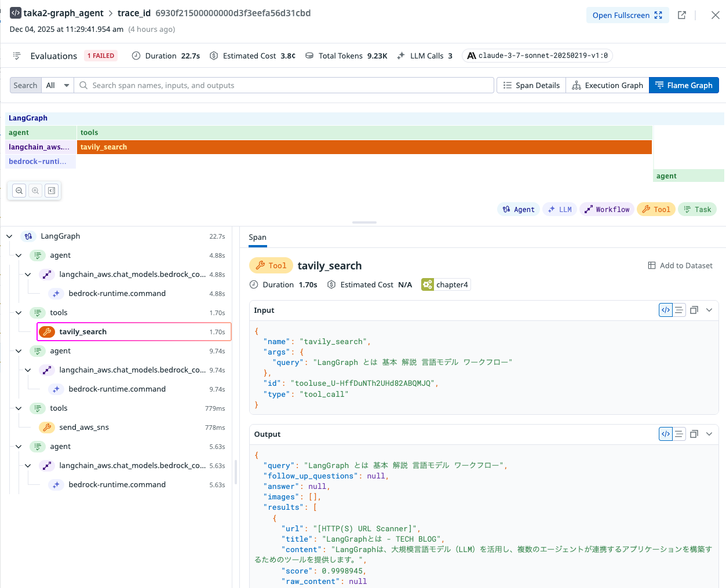Click the chapter4 service tag
This screenshot has width=726, height=588.
point(446,284)
